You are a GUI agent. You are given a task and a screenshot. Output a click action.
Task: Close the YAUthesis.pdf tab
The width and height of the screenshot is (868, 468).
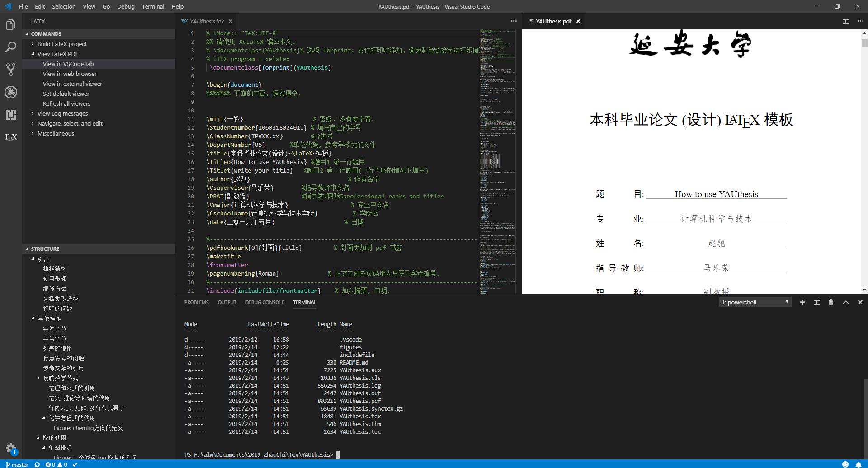[x=578, y=21]
